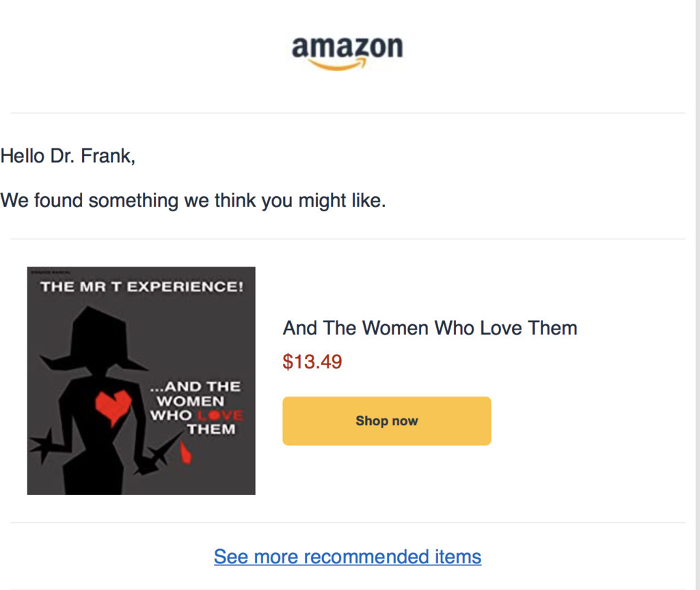Click the $13.49 price
Image resolution: width=700 pixels, height=590 pixels.
312,362
